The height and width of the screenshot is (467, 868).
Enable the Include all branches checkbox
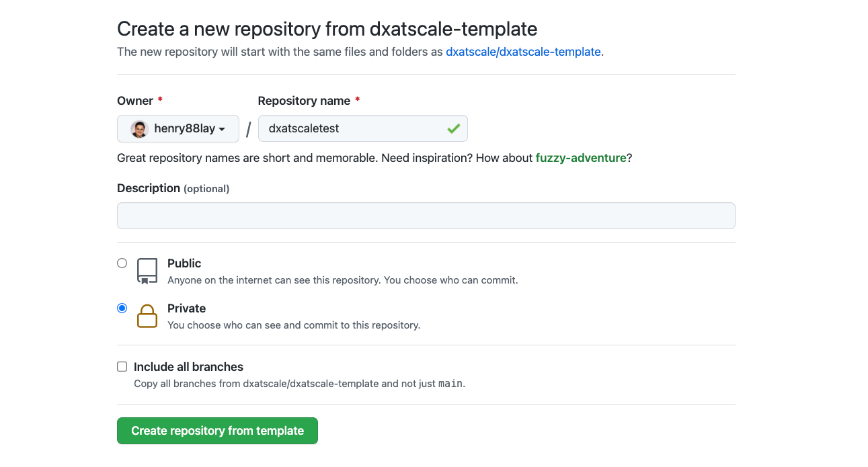click(x=122, y=367)
